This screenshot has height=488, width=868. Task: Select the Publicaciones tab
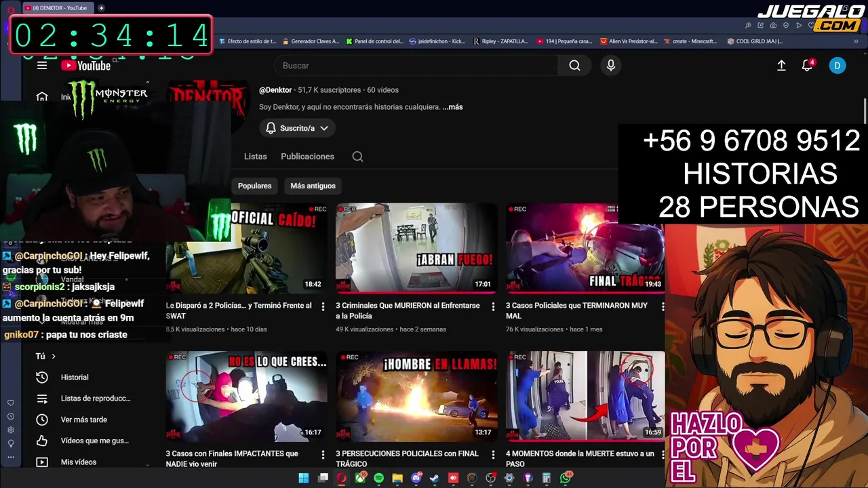(308, 157)
